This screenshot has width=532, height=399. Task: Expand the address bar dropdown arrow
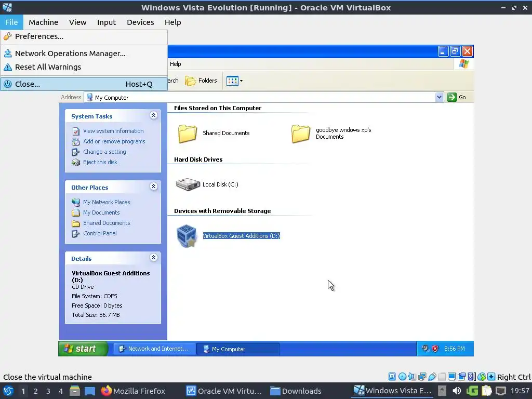[439, 97]
